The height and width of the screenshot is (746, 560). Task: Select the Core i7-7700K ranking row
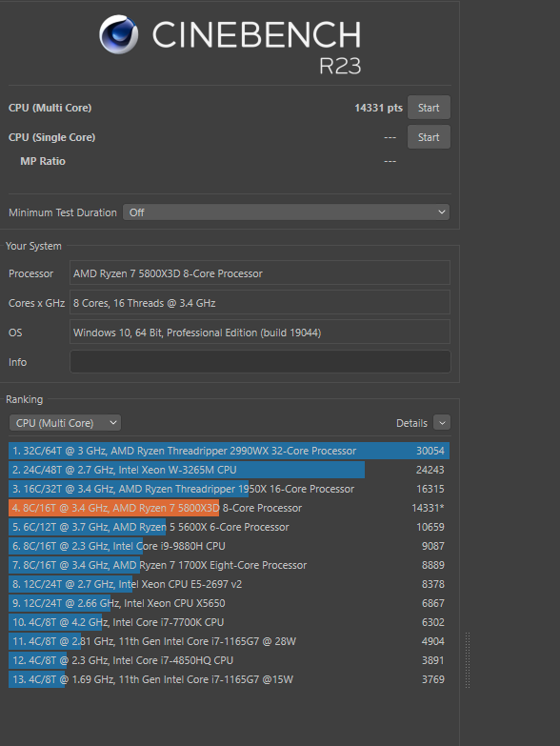click(x=229, y=622)
